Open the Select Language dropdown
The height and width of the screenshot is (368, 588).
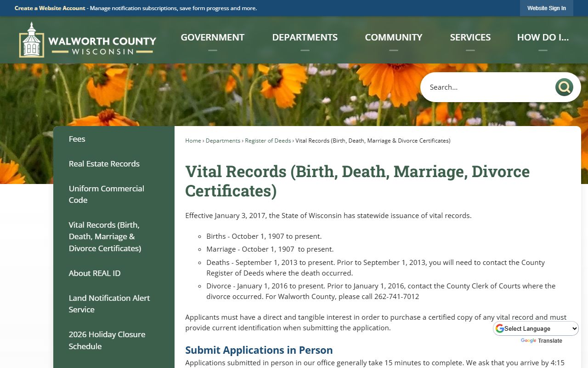click(x=536, y=328)
